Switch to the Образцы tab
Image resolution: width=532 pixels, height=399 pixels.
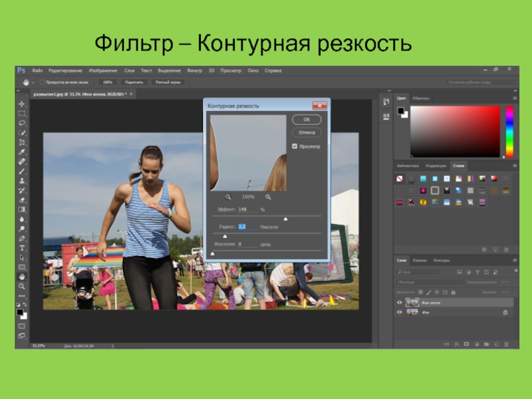421,98
